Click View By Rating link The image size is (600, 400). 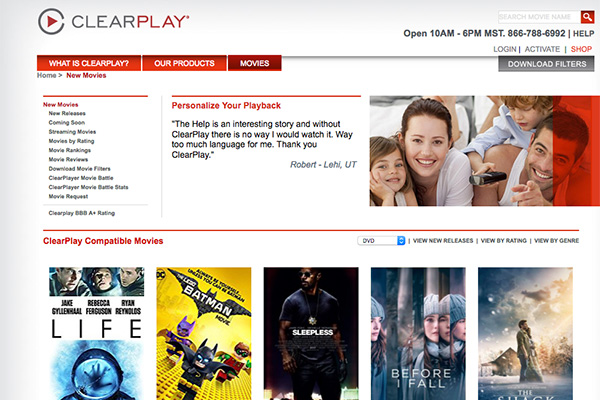click(504, 241)
